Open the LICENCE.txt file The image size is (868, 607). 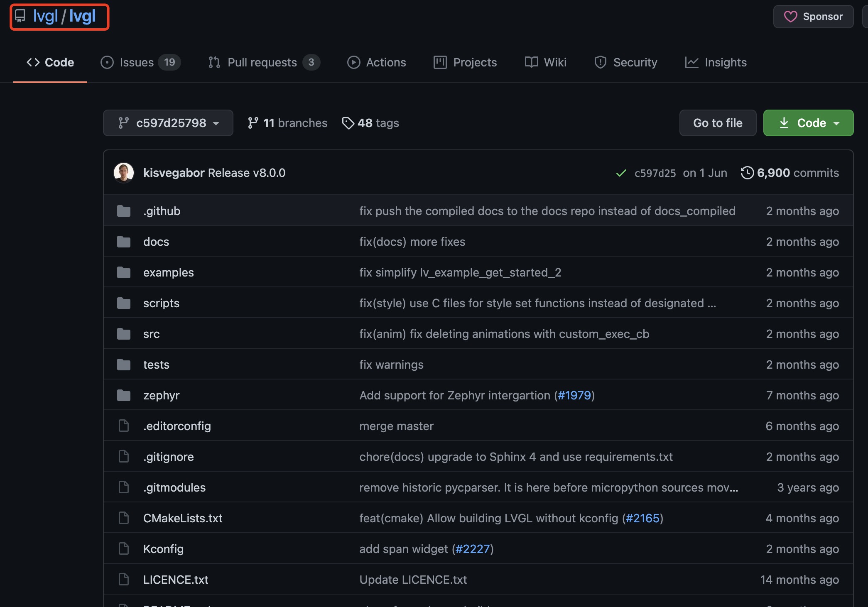coord(176,580)
